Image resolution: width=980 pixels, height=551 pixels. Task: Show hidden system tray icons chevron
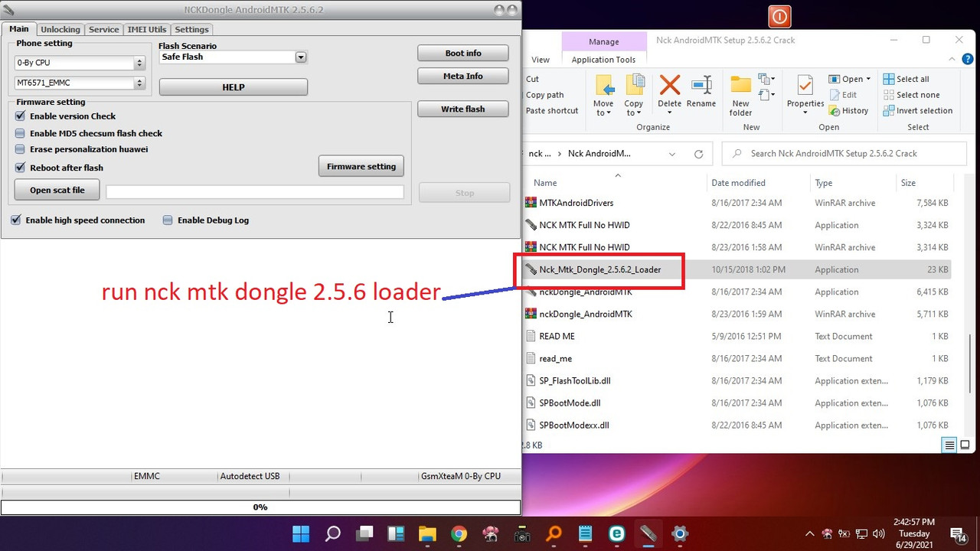point(810,533)
